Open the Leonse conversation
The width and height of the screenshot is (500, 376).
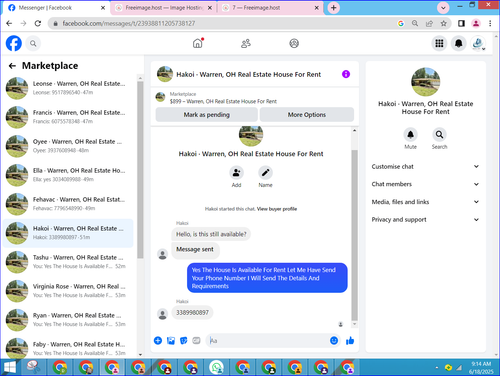(68, 88)
